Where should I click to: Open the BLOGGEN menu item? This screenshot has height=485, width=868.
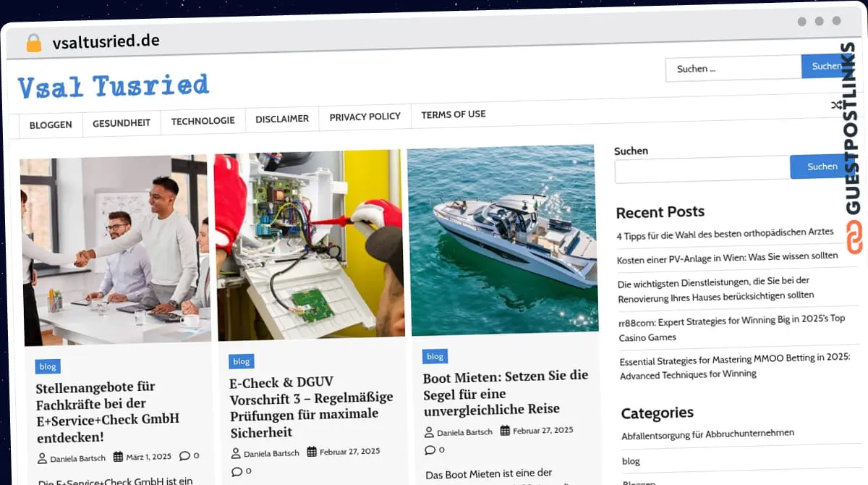coord(51,125)
